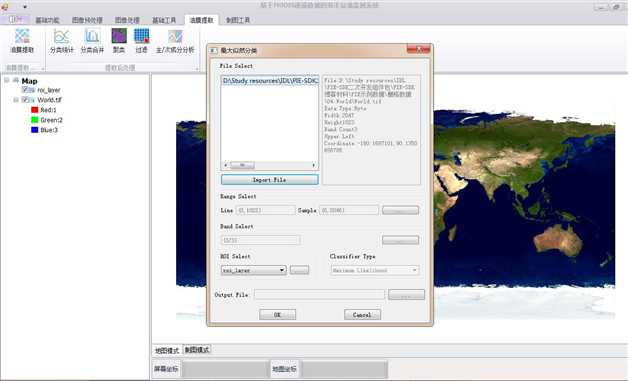This screenshot has height=381, width=628.
Task: Click the 地图坐标 coordinate field
Action: click(344, 369)
